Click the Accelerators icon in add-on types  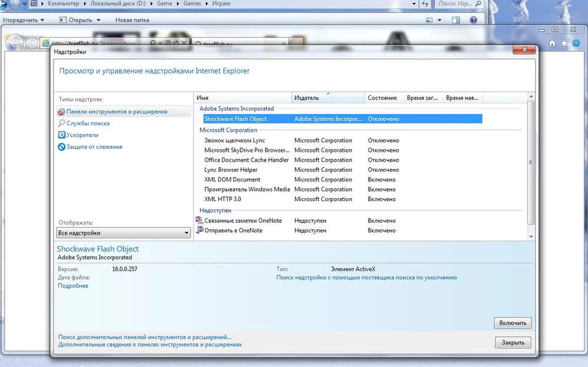pyautogui.click(x=62, y=135)
